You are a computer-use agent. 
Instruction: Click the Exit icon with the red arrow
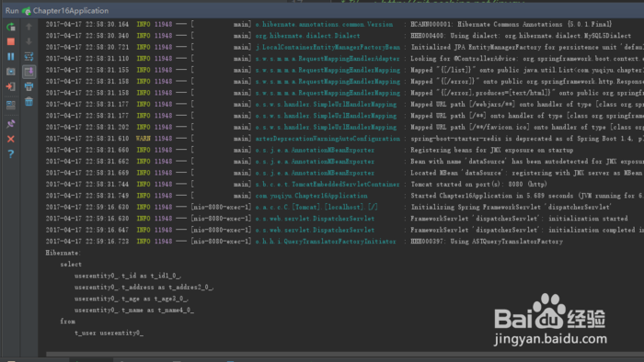pyautogui.click(x=11, y=86)
